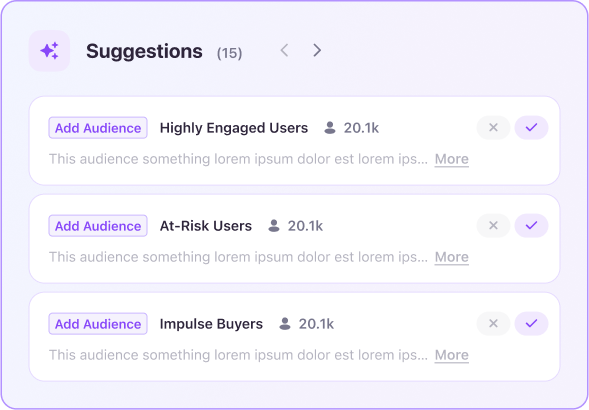Click the Highly Engaged Users title
This screenshot has width=589, height=410.
(234, 128)
